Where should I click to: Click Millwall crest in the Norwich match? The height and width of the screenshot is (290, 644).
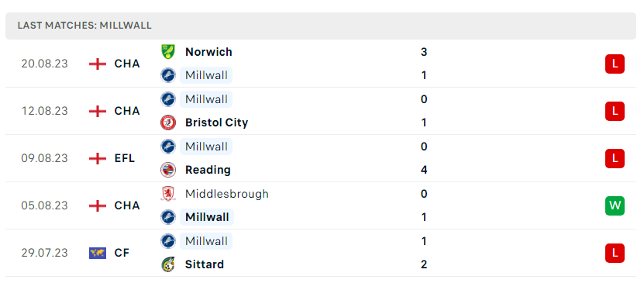168,75
